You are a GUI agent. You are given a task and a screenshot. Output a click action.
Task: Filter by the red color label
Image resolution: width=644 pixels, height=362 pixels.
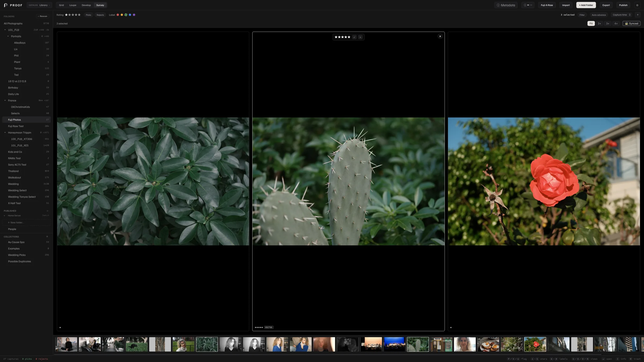(118, 15)
